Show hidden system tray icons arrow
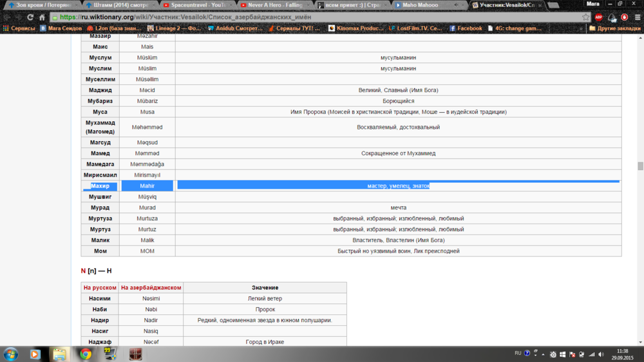644x362 pixels. [x=543, y=354]
